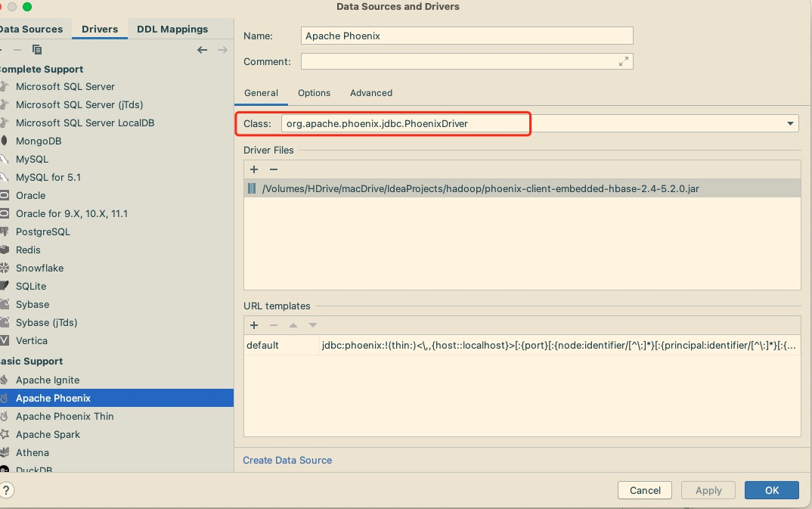
Task: Move URL template down arrow
Action: point(313,325)
